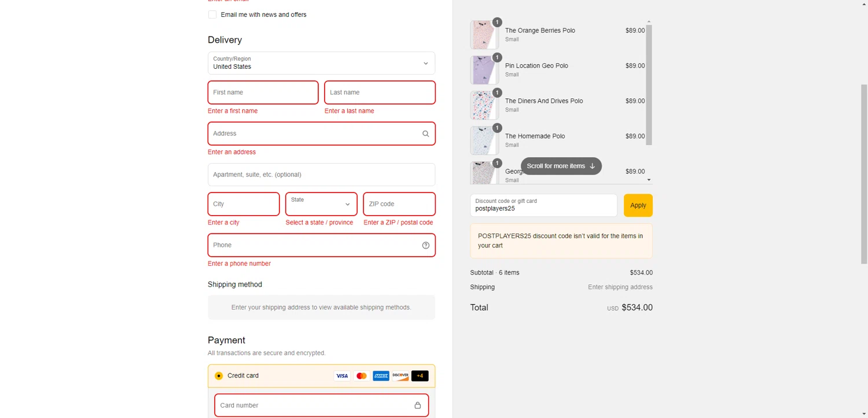Click the discount code or gift card field
This screenshot has width=868, height=418.
pos(543,205)
